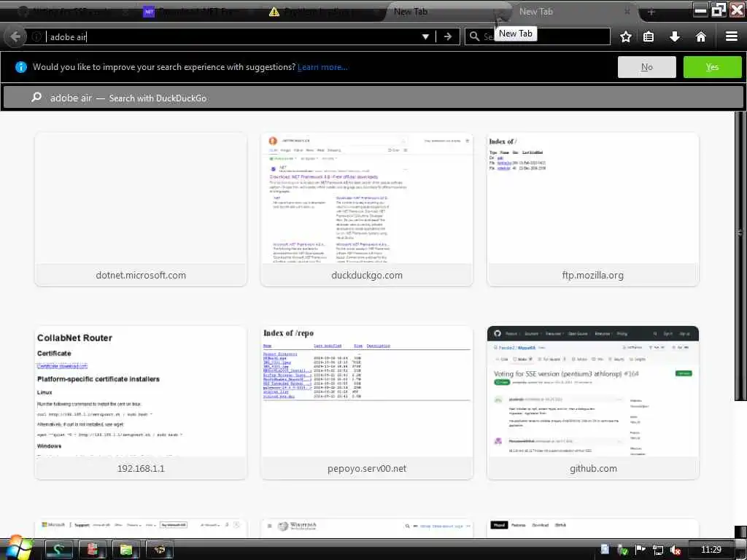Viewport: 747px width, 560px height.
Task: Open site information icon in address bar
Action: [36, 36]
